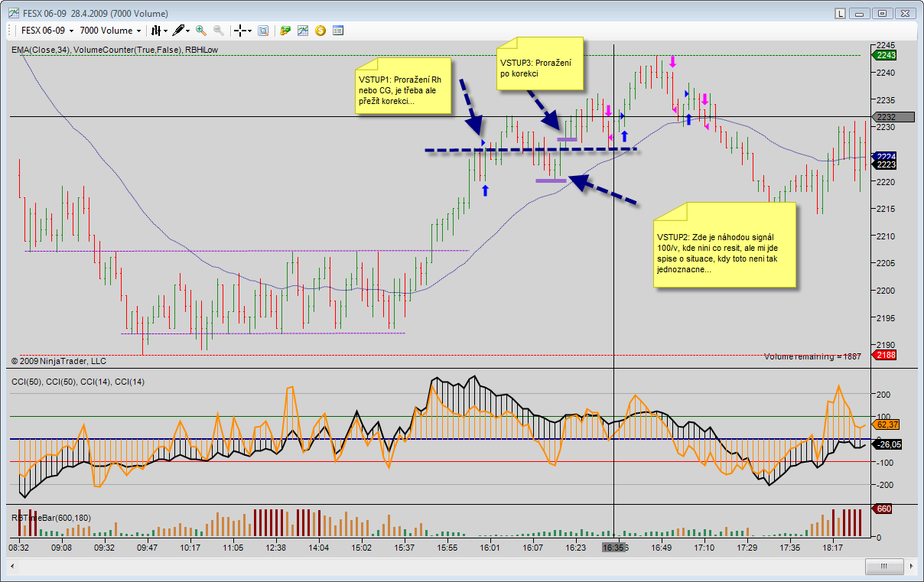Click the chart window icon in title bar
Image resolution: width=924 pixels, height=582 pixels.
[13, 13]
